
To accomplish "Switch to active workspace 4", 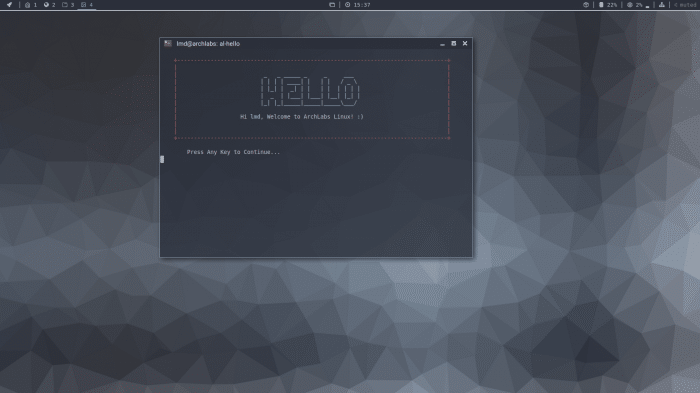I will tap(87, 4).
